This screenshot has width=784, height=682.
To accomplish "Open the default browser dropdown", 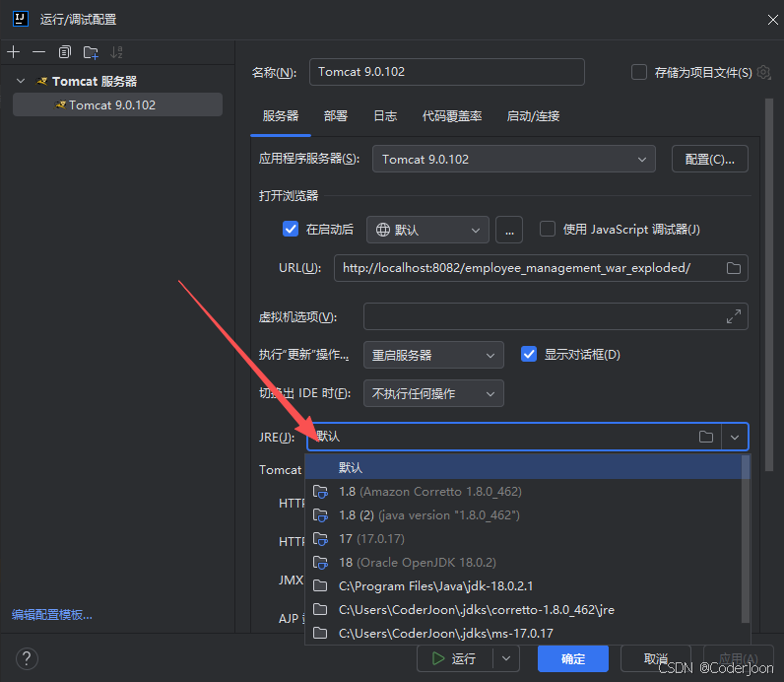I will click(427, 230).
